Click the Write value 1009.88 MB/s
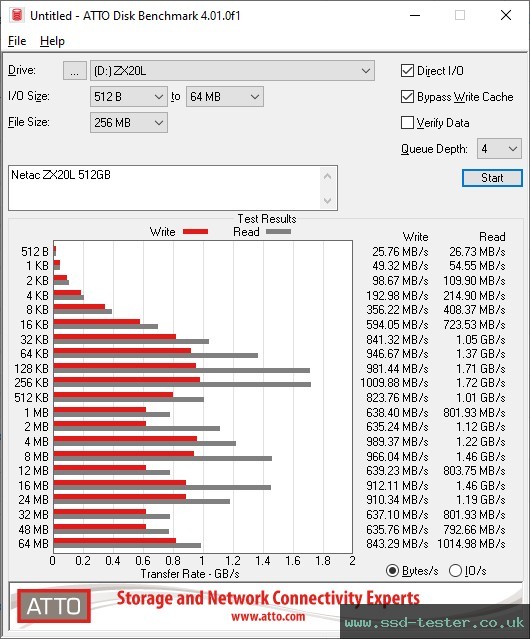 [394, 383]
